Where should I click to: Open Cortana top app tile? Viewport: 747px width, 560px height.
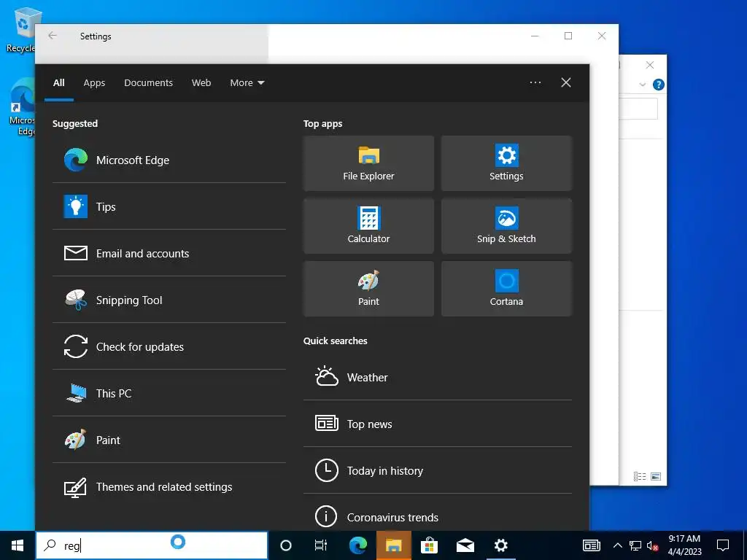506,289
